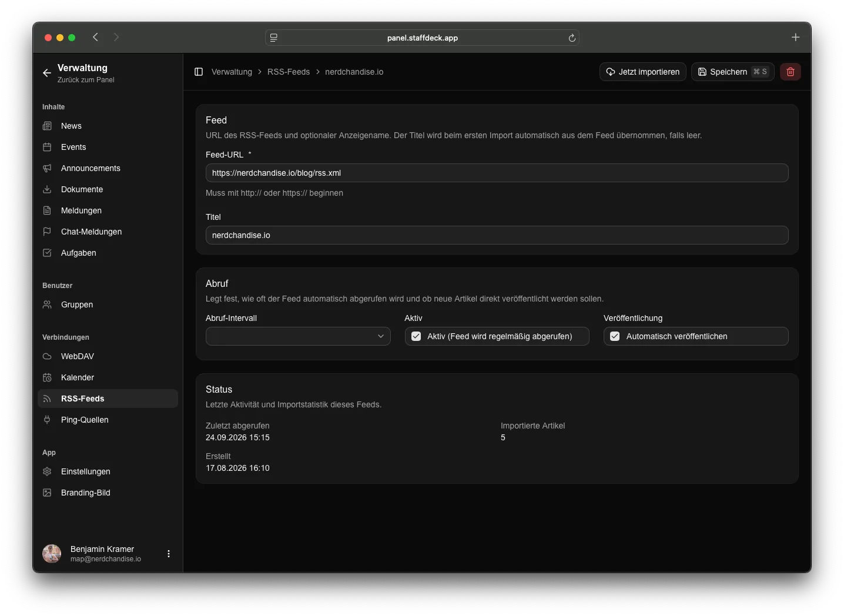Reload the page in the address bar
This screenshot has height=616, width=844.
pyautogui.click(x=572, y=38)
